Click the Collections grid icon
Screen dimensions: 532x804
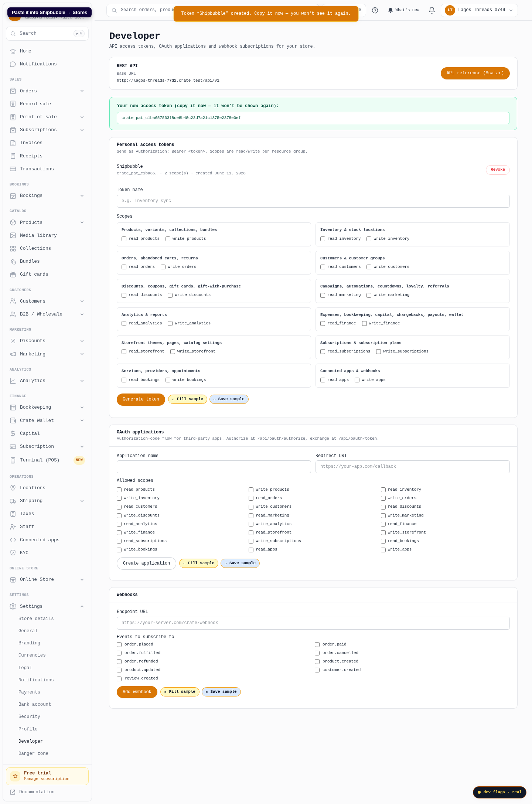[13, 249]
